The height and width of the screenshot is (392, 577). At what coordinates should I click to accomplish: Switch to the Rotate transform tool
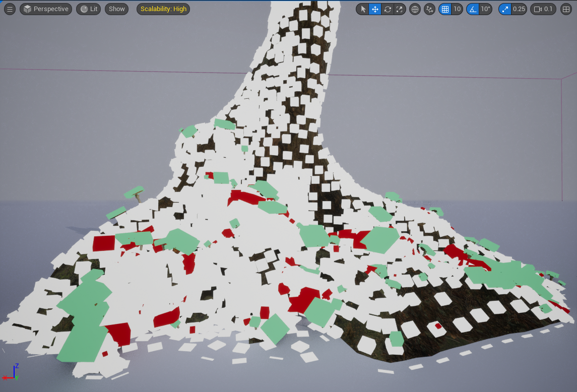pos(387,9)
